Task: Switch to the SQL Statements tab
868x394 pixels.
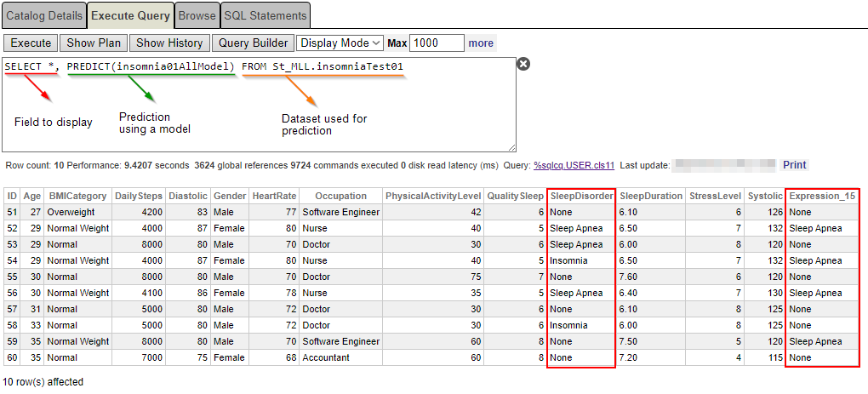Action: [265, 15]
